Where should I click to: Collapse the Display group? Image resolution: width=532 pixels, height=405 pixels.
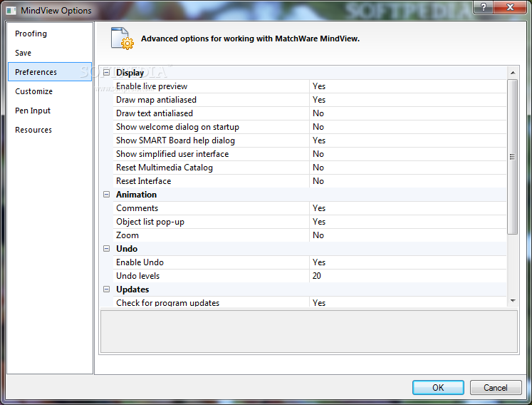click(107, 72)
